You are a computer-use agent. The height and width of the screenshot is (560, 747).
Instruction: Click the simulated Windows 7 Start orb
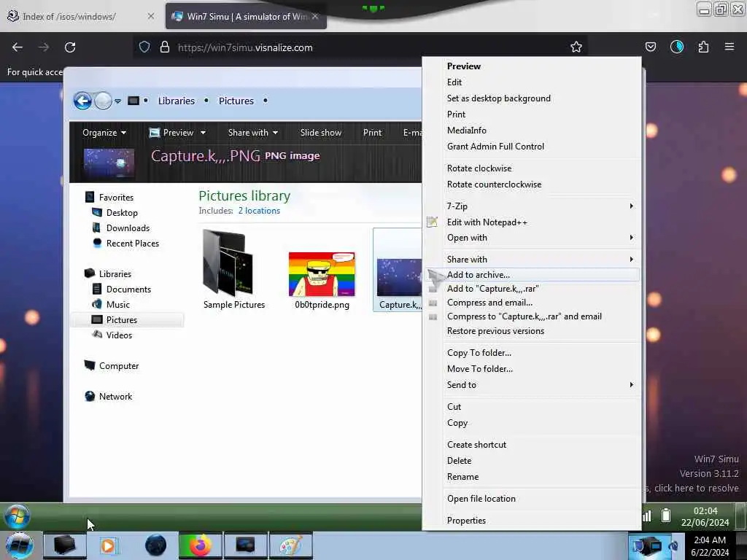pyautogui.click(x=18, y=516)
